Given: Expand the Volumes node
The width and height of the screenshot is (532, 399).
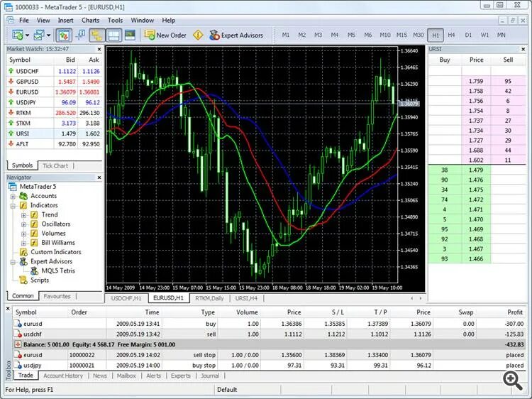Looking at the screenshot, I should point(23,234).
